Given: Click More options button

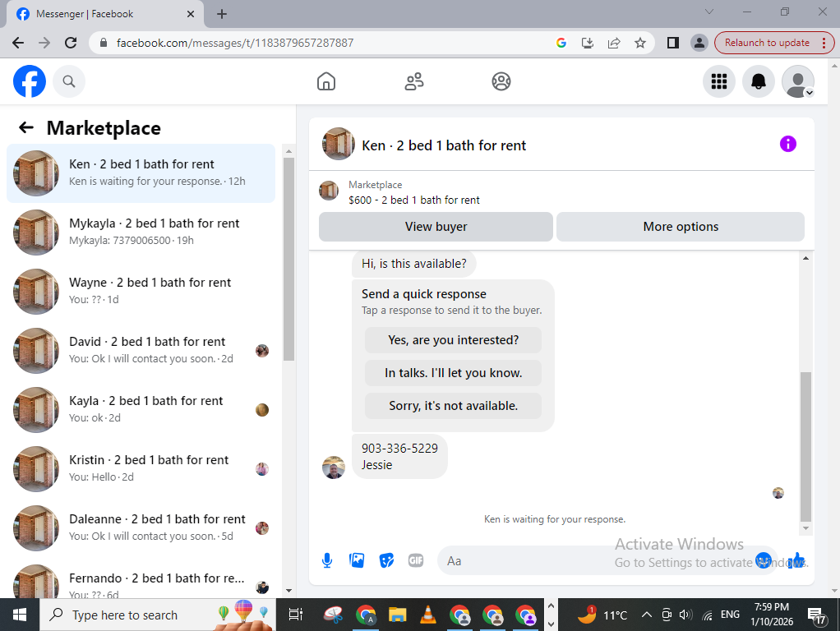Looking at the screenshot, I should coord(681,227).
